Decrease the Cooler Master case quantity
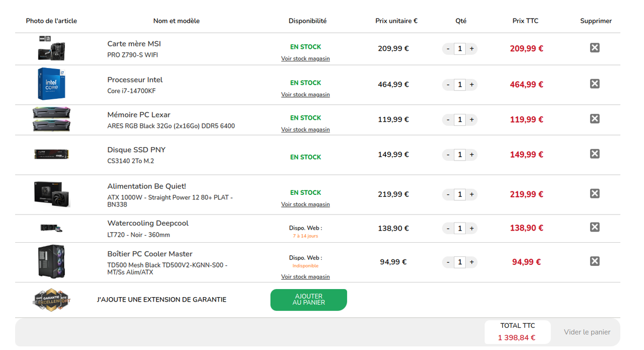Viewport: 644px width, 350px height. point(448,262)
